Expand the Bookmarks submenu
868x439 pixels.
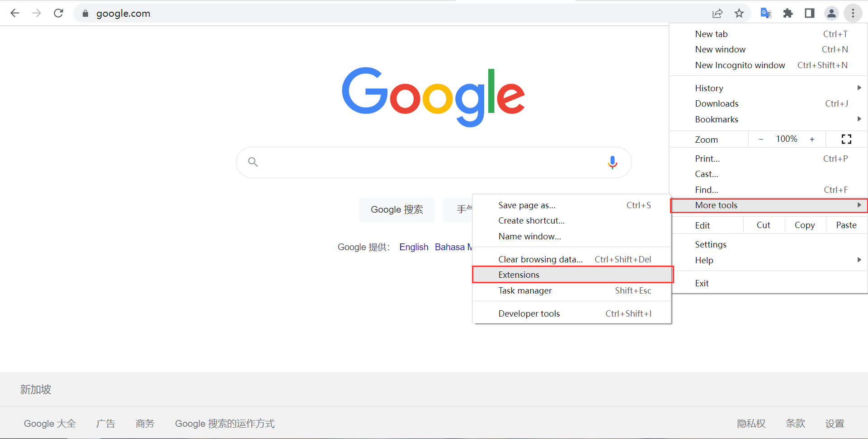769,119
